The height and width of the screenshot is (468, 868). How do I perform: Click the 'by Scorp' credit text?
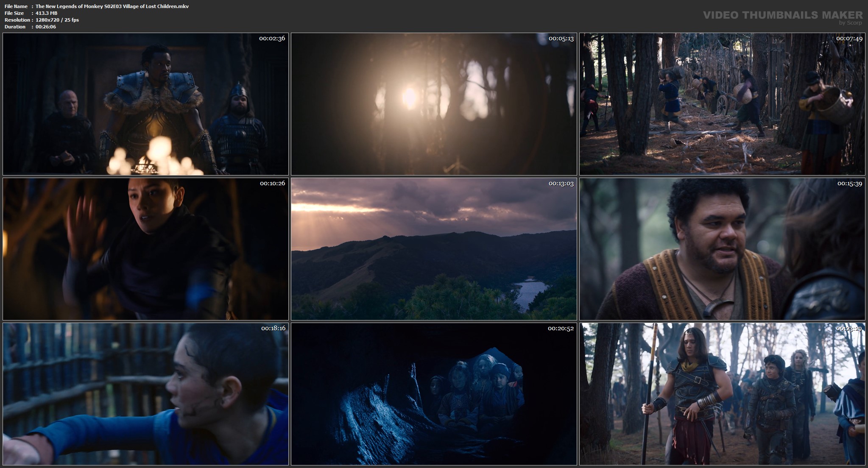850,23
